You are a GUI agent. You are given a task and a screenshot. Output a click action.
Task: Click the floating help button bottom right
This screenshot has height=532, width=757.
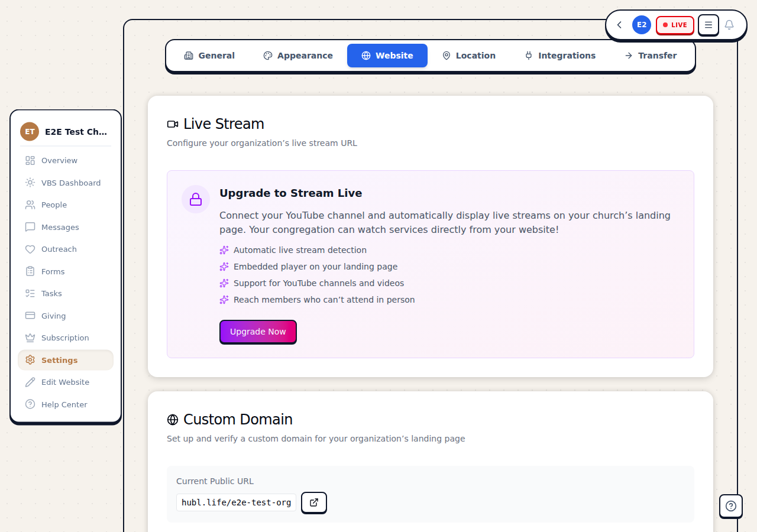coord(730,506)
